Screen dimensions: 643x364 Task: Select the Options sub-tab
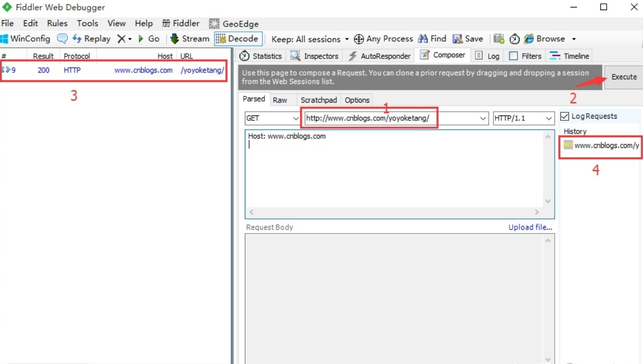point(357,100)
